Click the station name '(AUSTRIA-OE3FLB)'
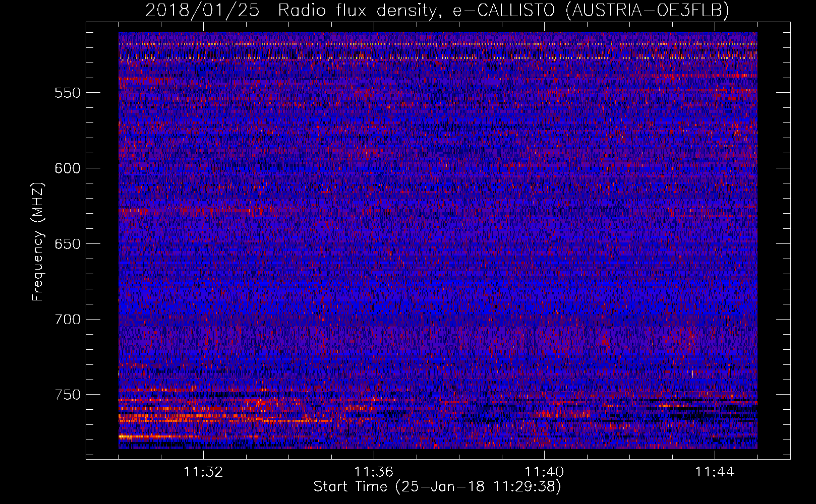816x504 pixels. (648, 11)
